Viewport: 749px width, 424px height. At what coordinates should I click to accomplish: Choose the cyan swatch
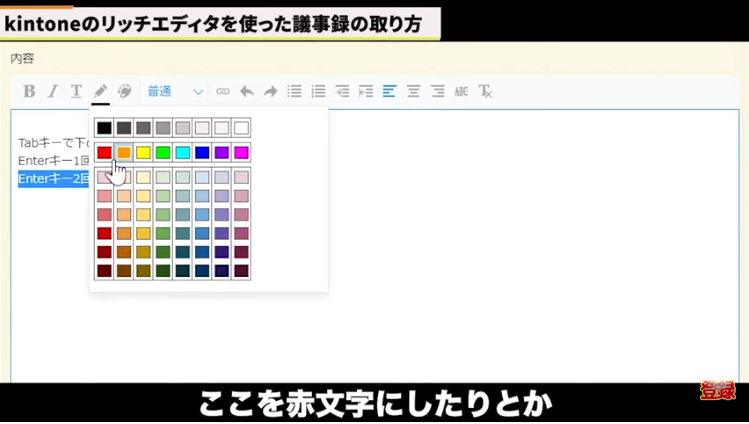coord(182,153)
